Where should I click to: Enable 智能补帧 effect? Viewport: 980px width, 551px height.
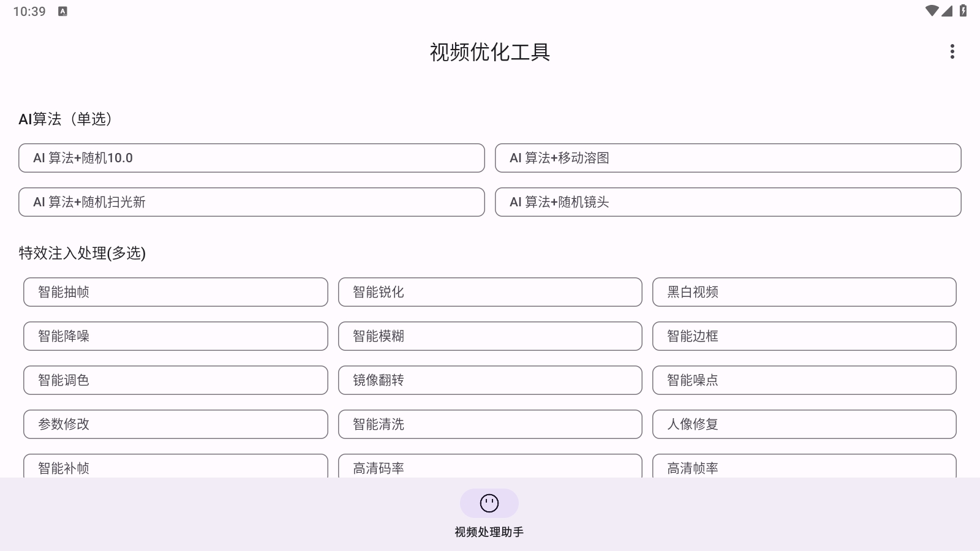pyautogui.click(x=176, y=468)
